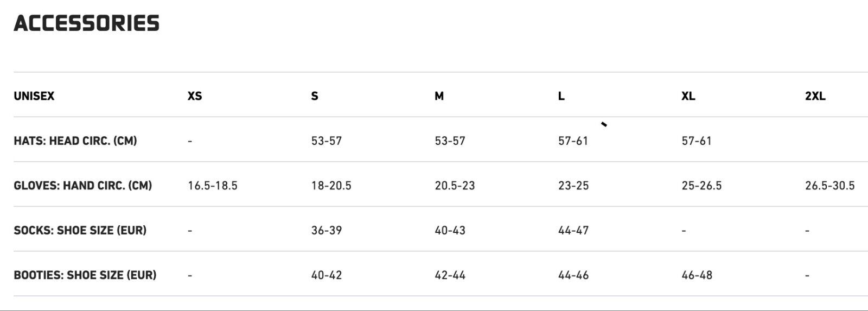Select the M size column header
The image size is (868, 311).
[x=439, y=96]
